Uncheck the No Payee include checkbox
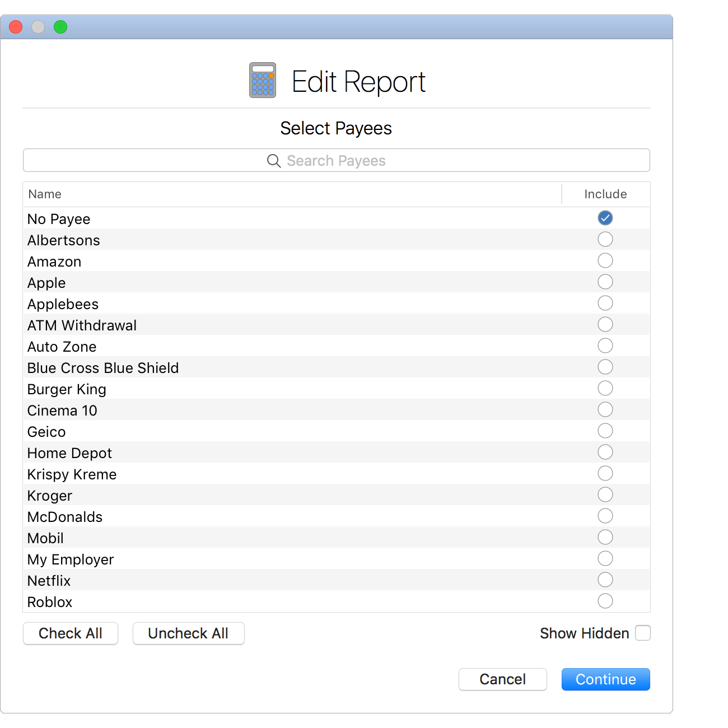 [x=605, y=218]
